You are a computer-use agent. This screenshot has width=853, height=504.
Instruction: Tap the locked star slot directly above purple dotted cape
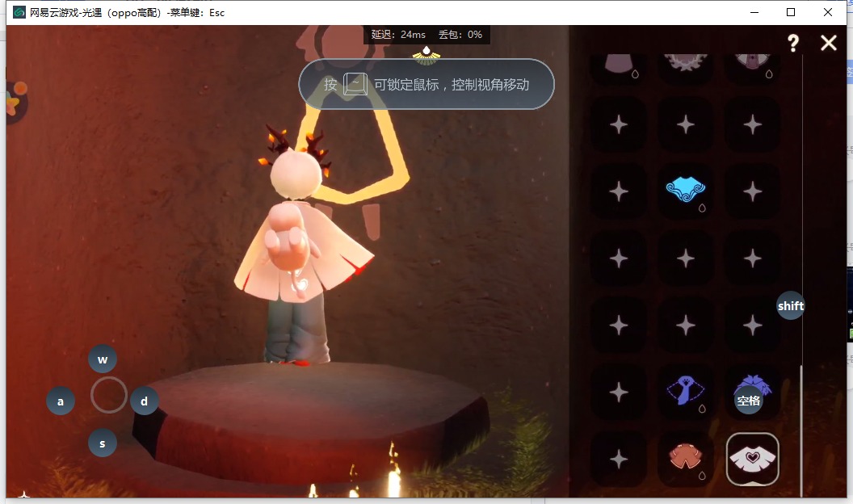pyautogui.click(x=686, y=325)
